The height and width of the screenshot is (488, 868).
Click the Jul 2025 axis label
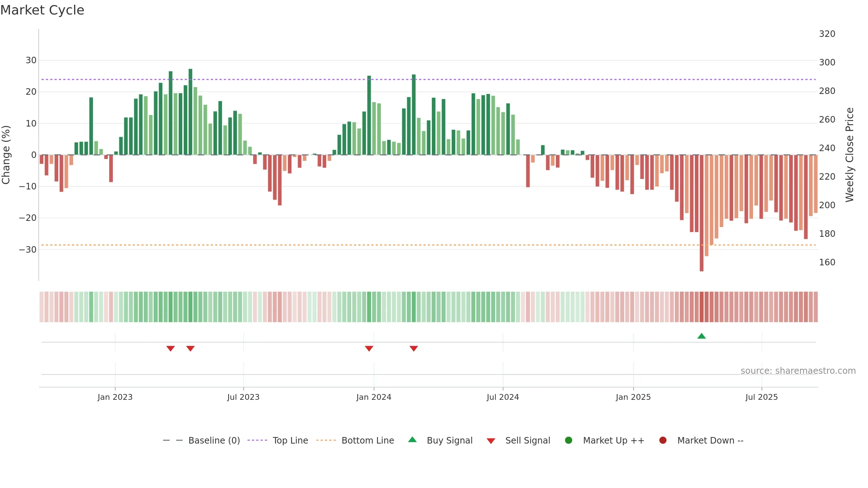click(762, 397)
